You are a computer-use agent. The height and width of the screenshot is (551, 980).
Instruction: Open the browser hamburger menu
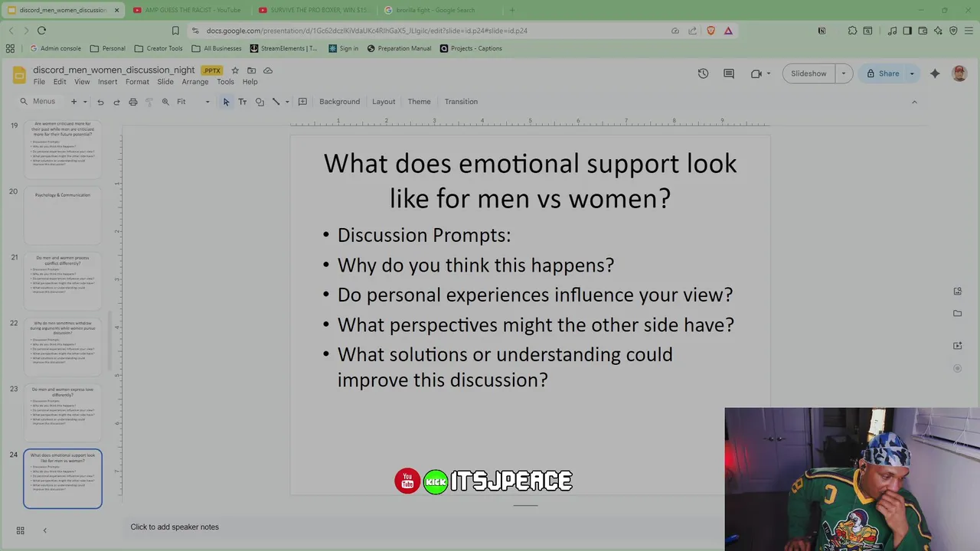point(969,31)
